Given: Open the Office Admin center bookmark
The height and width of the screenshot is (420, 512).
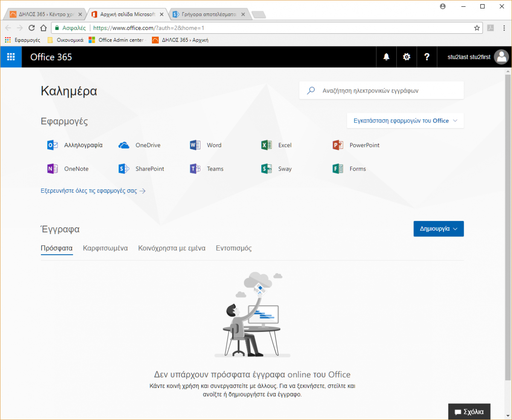Looking at the screenshot, I should point(117,40).
